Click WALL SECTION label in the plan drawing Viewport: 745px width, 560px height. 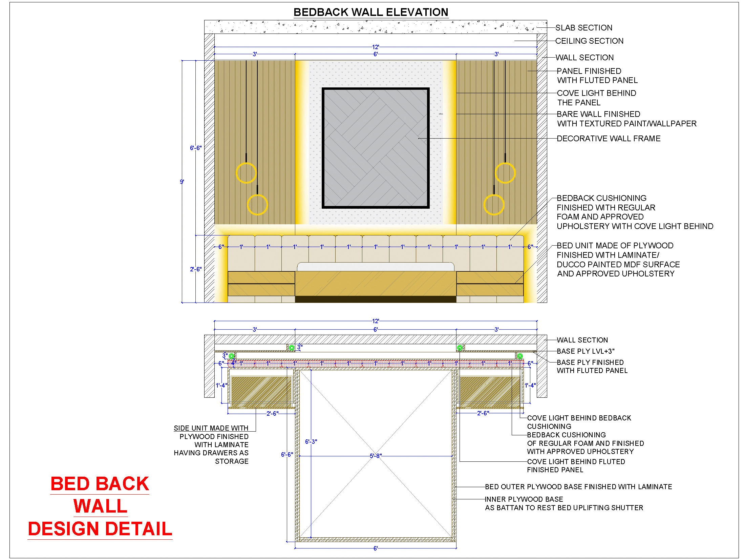pyautogui.click(x=582, y=340)
